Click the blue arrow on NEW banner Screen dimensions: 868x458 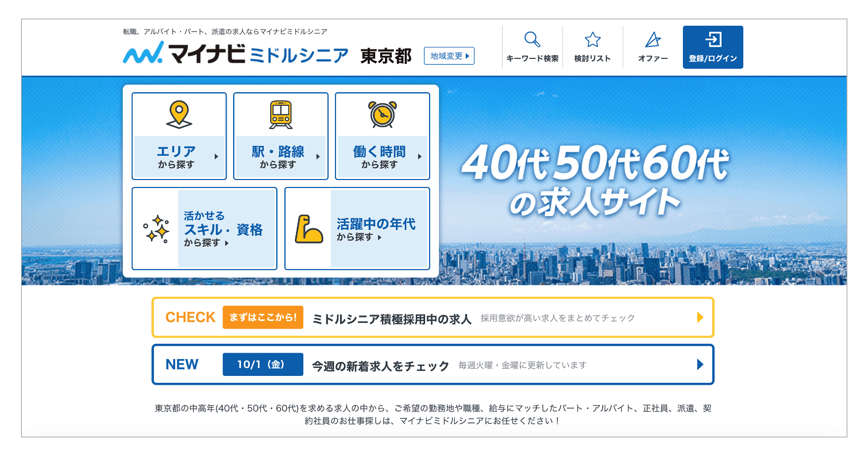click(x=700, y=365)
